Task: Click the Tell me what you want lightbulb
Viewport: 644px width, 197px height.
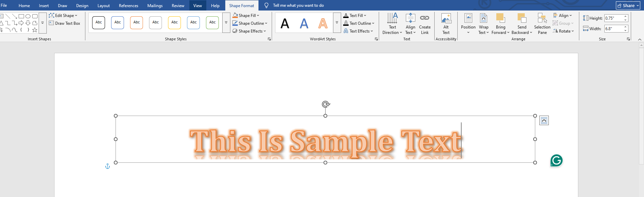Action: click(266, 5)
